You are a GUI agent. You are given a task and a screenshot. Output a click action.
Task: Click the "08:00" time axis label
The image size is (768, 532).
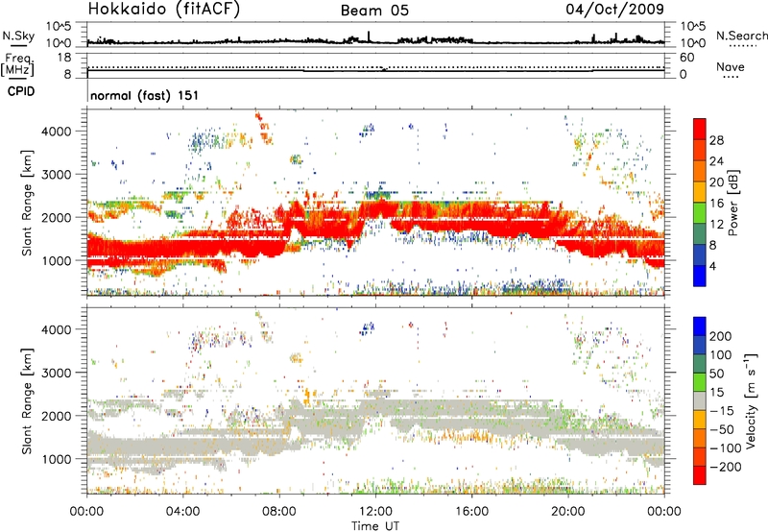tap(279, 512)
